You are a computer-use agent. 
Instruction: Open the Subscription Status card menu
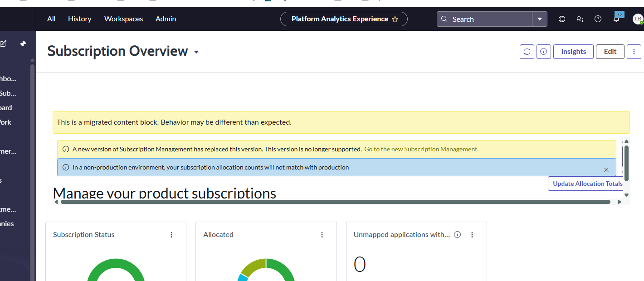(x=171, y=235)
